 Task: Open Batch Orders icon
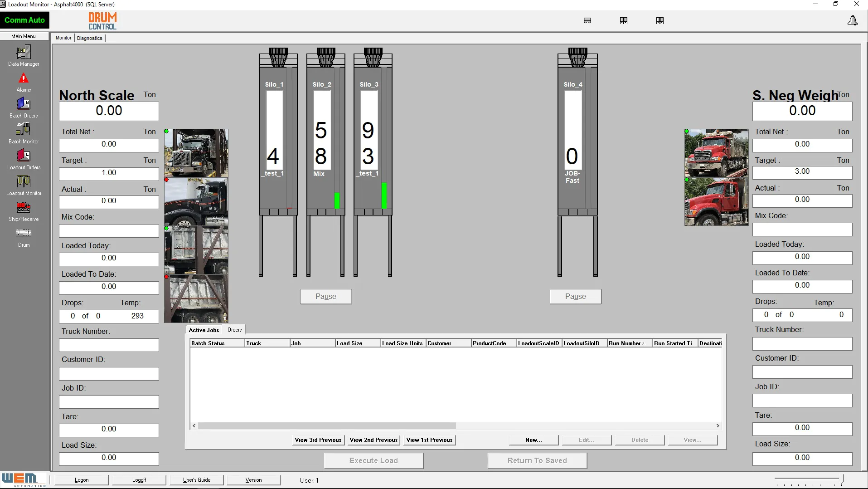tap(24, 108)
